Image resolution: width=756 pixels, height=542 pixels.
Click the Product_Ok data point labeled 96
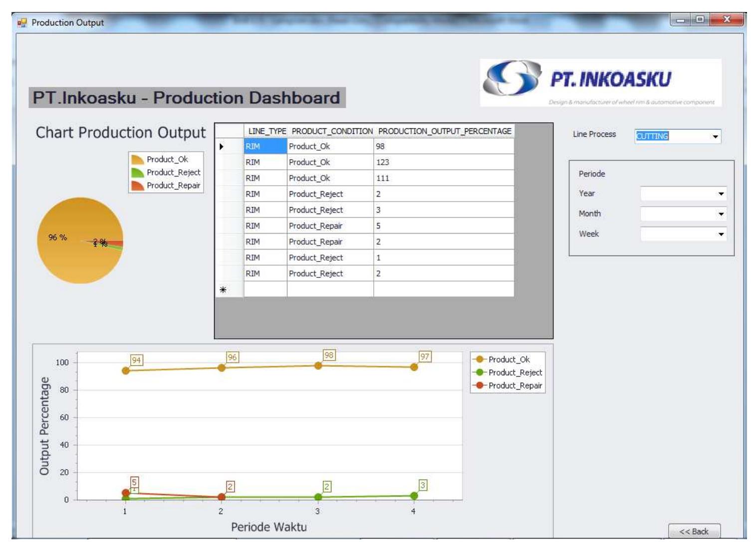[222, 368]
